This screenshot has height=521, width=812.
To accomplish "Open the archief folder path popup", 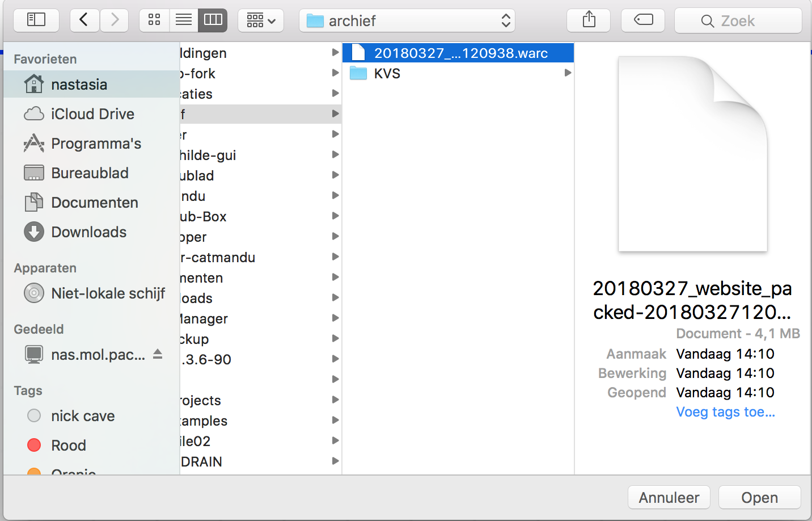I will coord(407,21).
